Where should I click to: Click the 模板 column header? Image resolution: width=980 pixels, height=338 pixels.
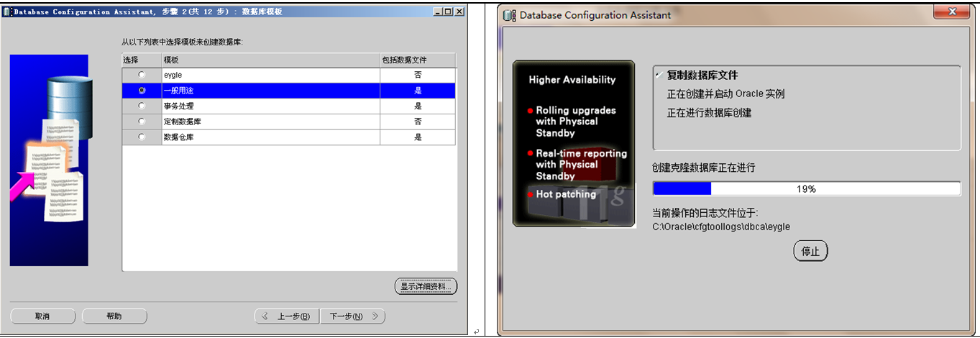coord(270,60)
